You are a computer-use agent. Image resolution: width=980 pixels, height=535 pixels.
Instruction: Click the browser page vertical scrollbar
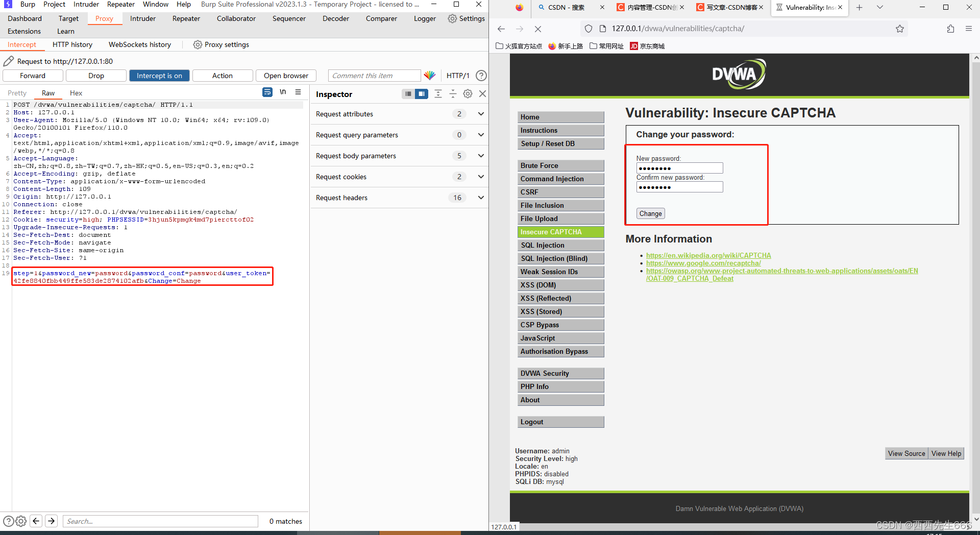[x=975, y=288]
